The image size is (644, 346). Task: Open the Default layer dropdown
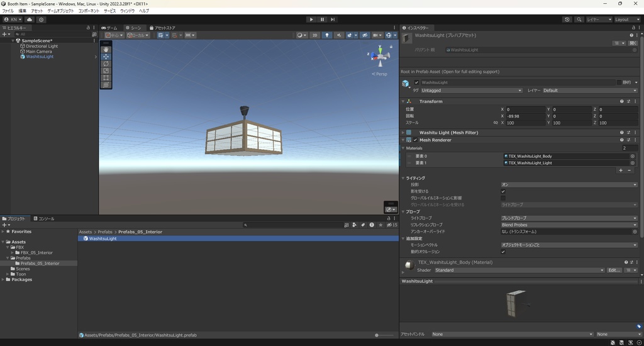pyautogui.click(x=590, y=91)
